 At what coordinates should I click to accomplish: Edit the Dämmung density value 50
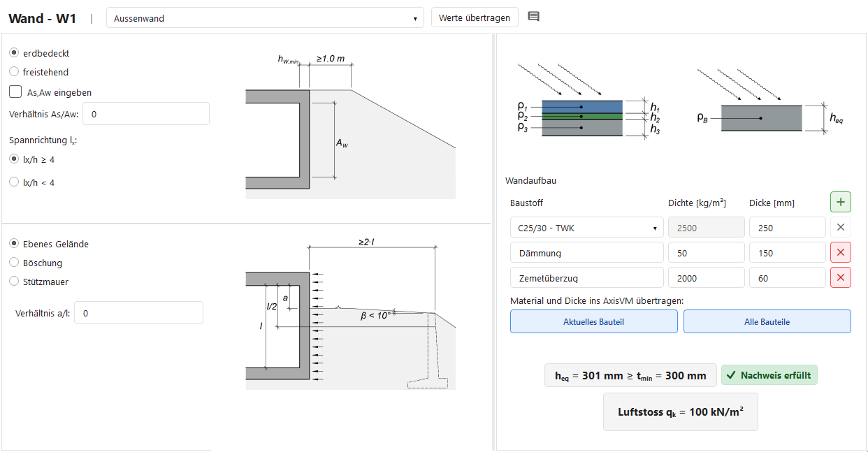tap(707, 253)
